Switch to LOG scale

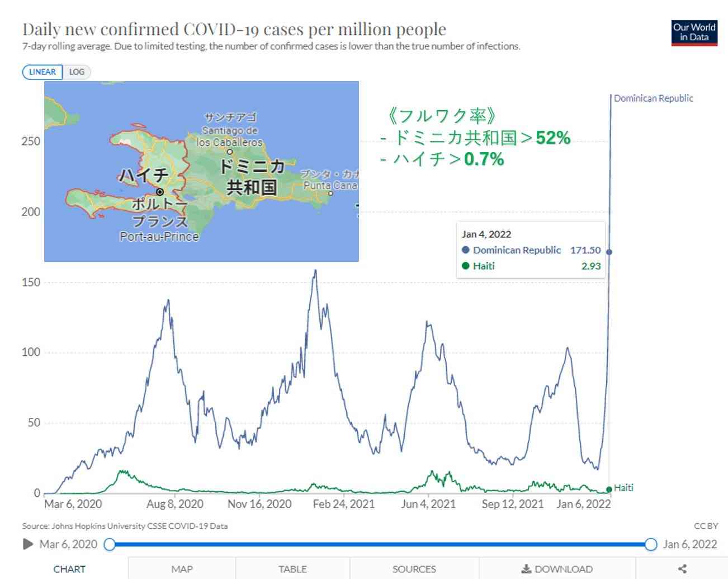pyautogui.click(x=77, y=72)
